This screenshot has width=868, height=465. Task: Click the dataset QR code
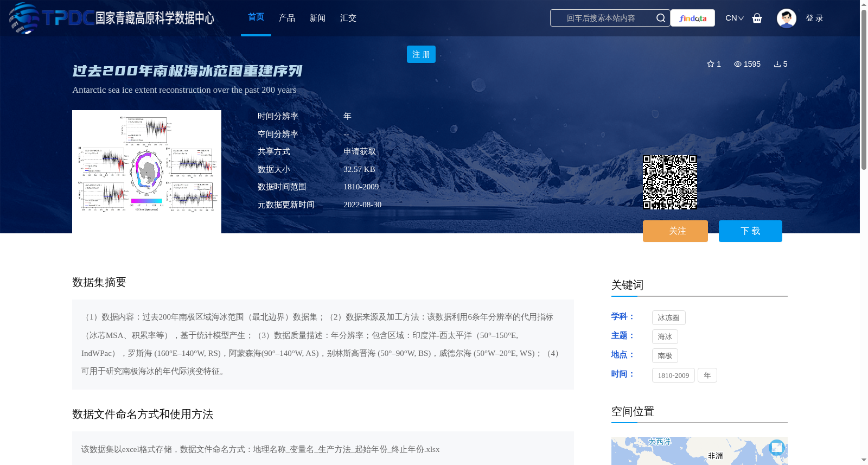pos(670,182)
